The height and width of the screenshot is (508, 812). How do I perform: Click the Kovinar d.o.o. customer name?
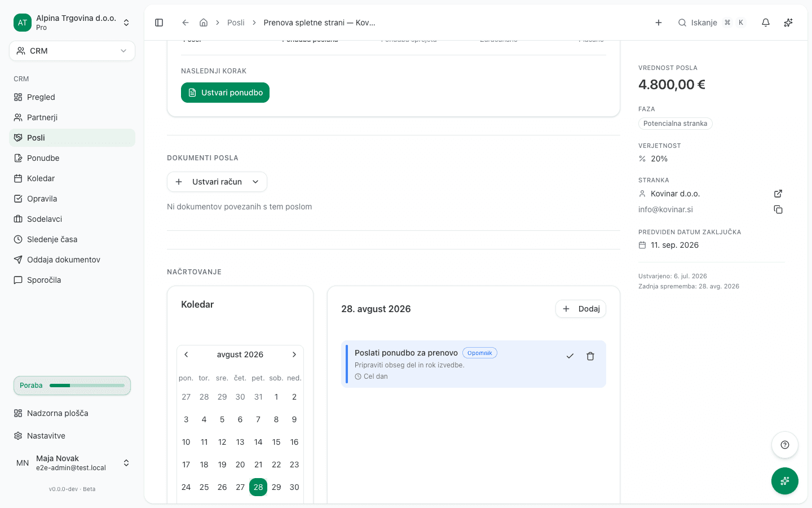point(675,194)
